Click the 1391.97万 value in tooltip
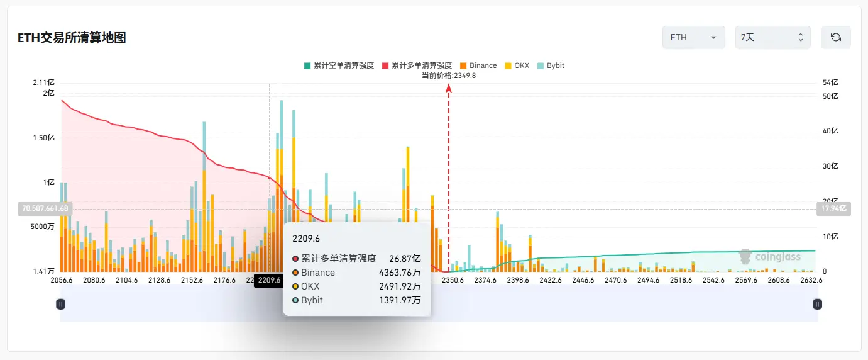 (400, 300)
